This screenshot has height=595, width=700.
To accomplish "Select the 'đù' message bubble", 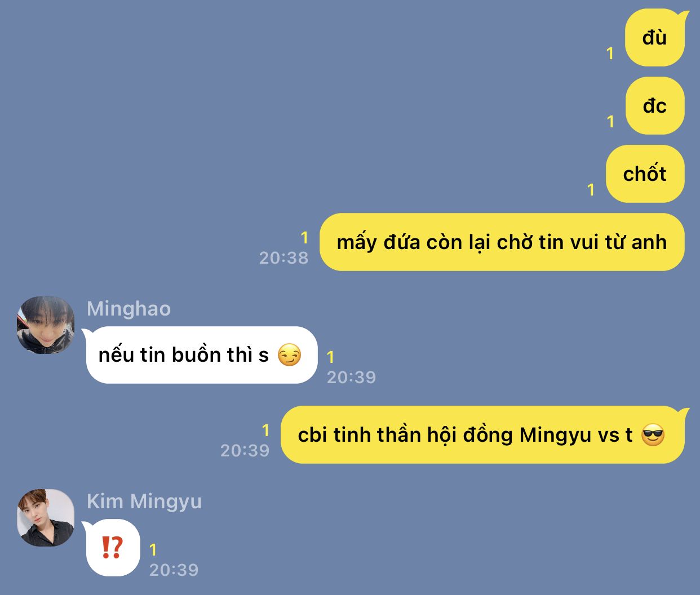I will 655,38.
